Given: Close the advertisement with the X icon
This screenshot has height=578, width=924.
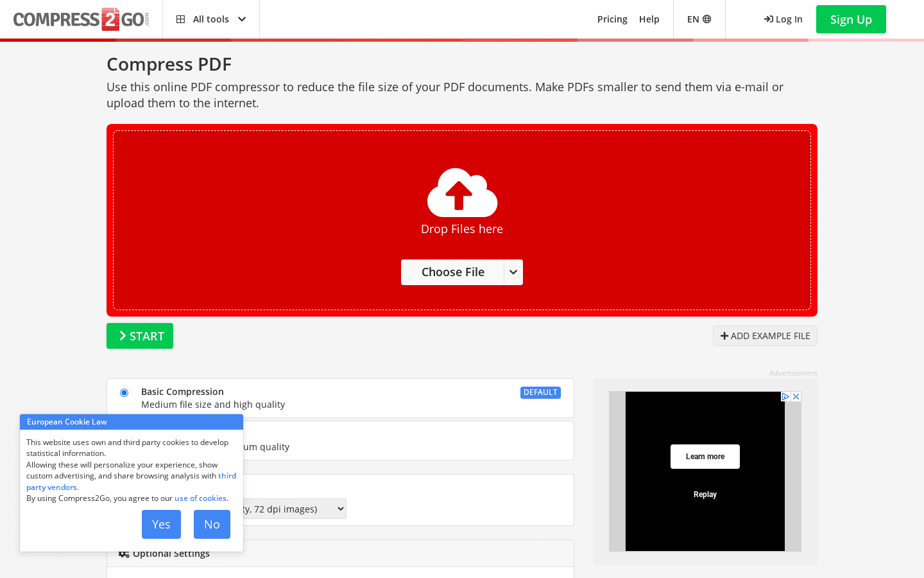Looking at the screenshot, I should [796, 396].
